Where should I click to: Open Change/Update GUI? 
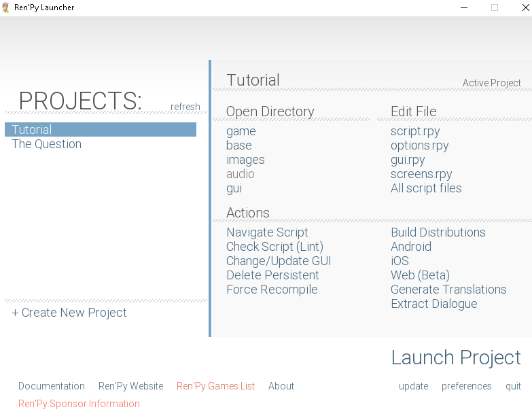pos(279,261)
